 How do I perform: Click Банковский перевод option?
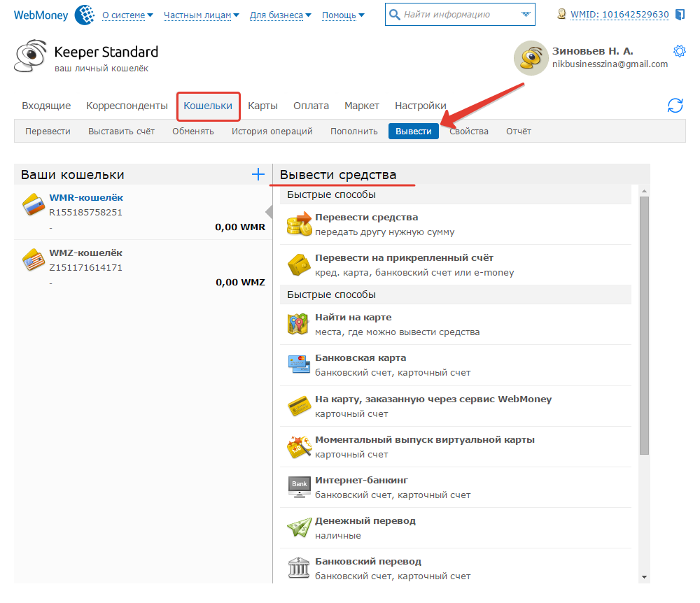456,566
